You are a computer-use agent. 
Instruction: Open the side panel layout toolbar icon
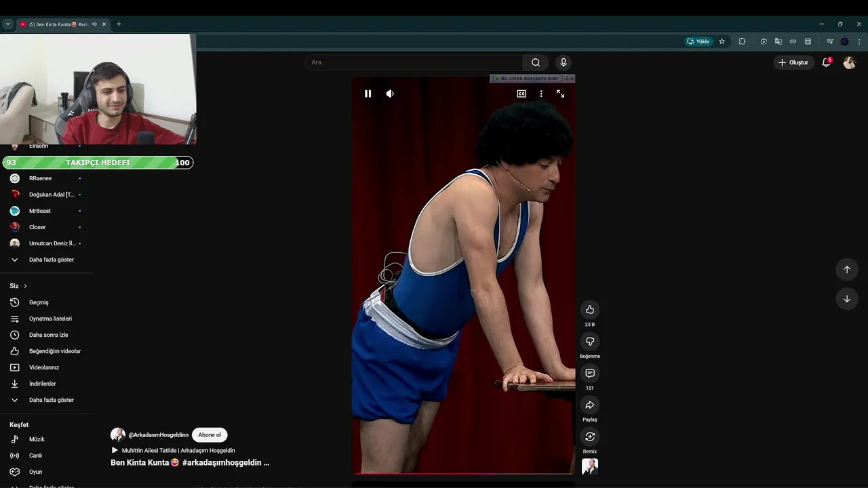point(808,41)
